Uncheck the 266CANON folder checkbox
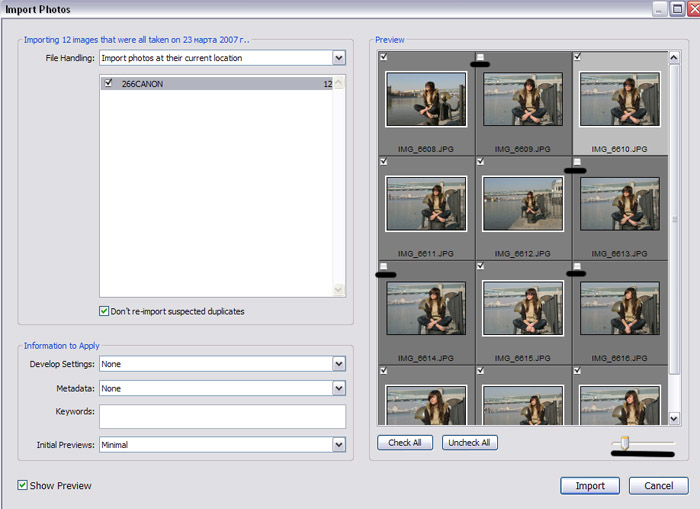The width and height of the screenshot is (700, 509). 108,83
